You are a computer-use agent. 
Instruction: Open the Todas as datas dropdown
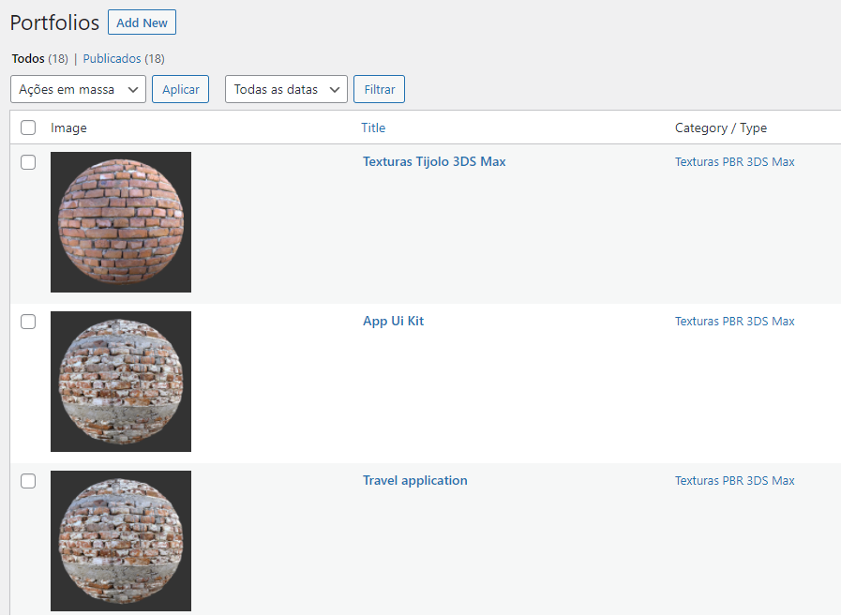(x=286, y=89)
